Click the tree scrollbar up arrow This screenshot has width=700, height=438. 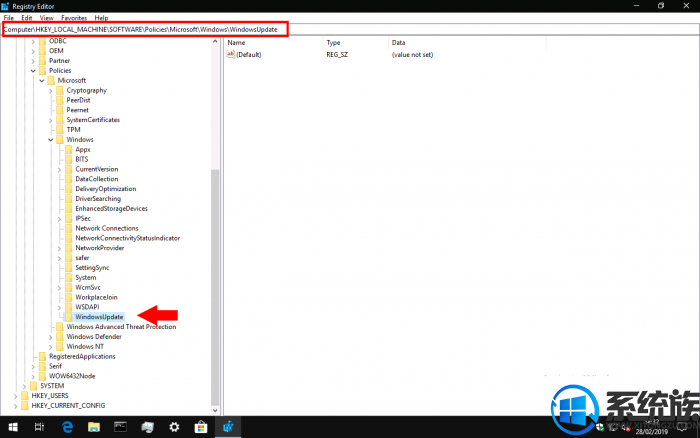(215, 42)
